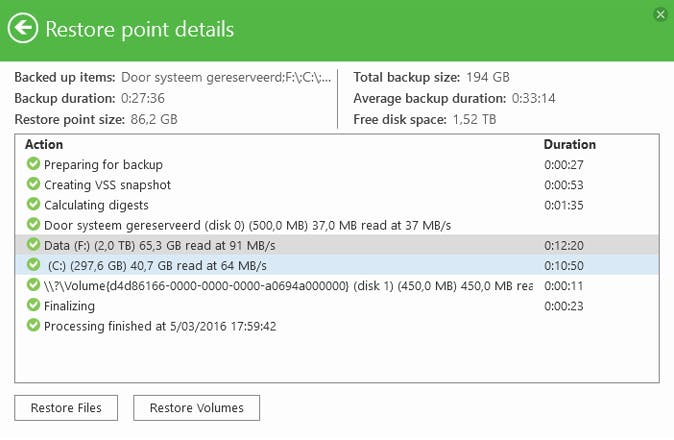Click status icon next to (C:) row

tap(33, 265)
